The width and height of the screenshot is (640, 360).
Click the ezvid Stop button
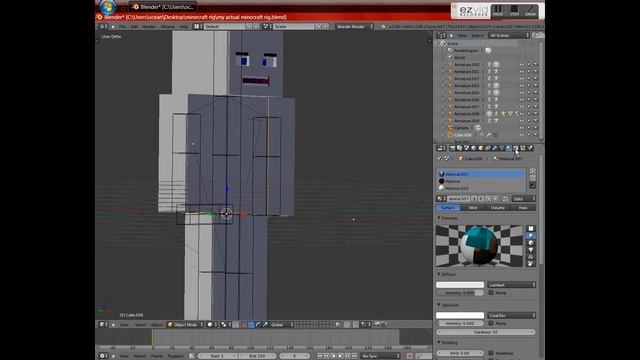tap(514, 11)
